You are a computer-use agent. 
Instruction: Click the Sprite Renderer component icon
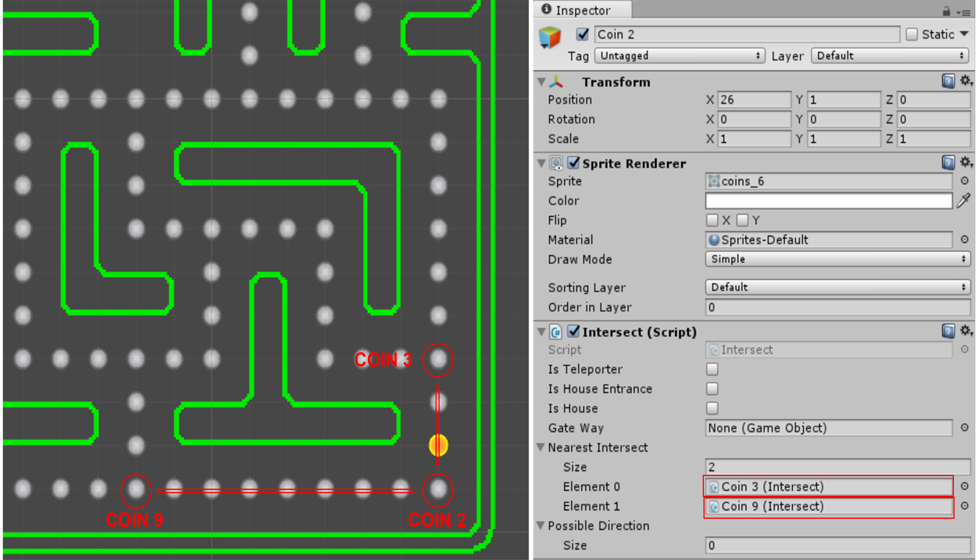(556, 163)
